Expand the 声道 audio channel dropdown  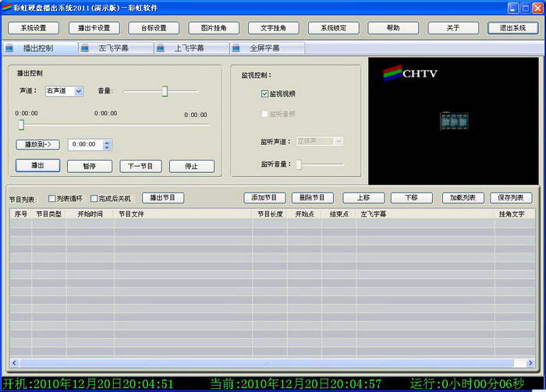coord(79,91)
